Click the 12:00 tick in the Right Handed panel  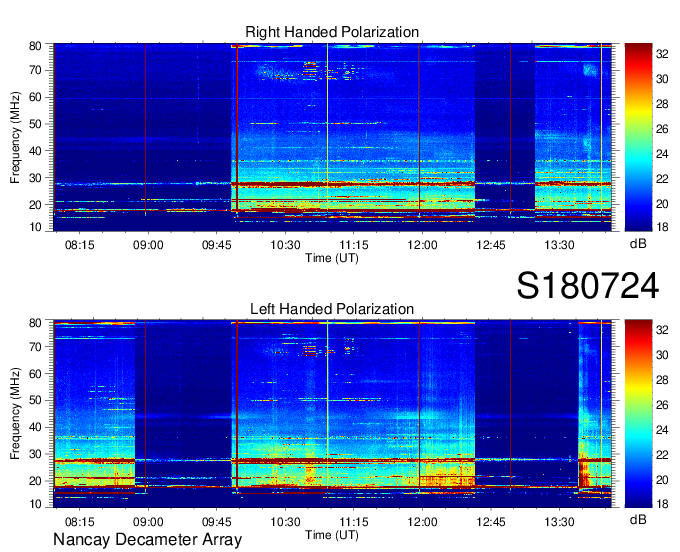pyautogui.click(x=422, y=245)
